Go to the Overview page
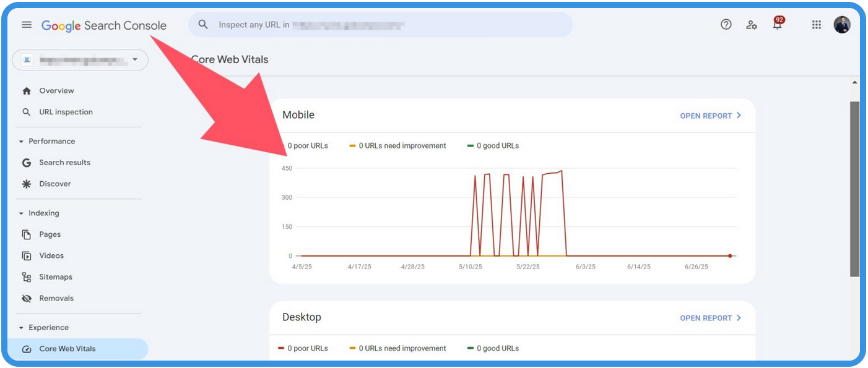 [57, 90]
